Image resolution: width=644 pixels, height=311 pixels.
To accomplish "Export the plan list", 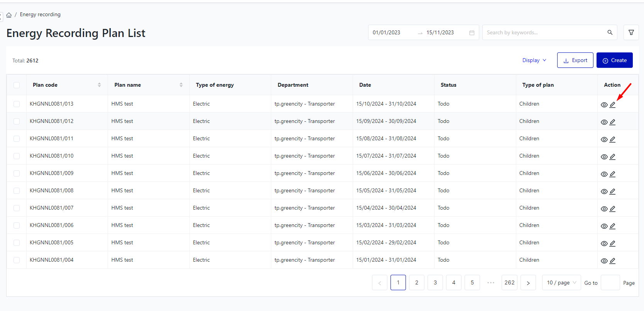I will coord(575,61).
